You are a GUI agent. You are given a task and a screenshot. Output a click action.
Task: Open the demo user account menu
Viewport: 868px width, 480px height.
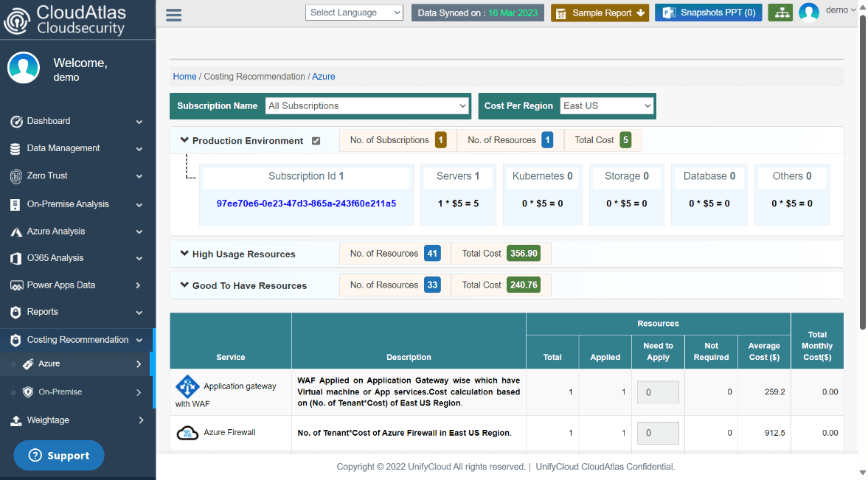(840, 10)
